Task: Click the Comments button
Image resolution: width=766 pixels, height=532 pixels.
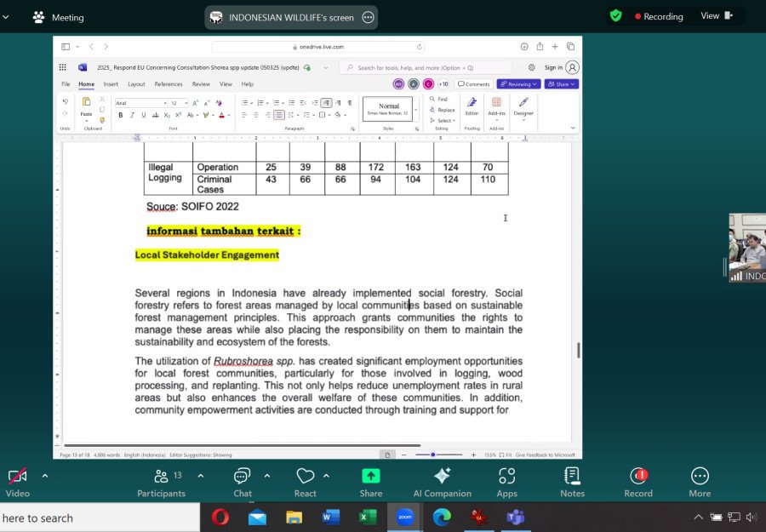Action: (473, 84)
